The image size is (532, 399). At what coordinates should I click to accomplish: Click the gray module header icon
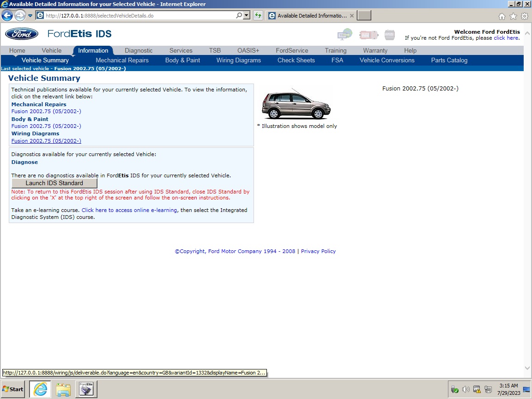click(x=389, y=35)
